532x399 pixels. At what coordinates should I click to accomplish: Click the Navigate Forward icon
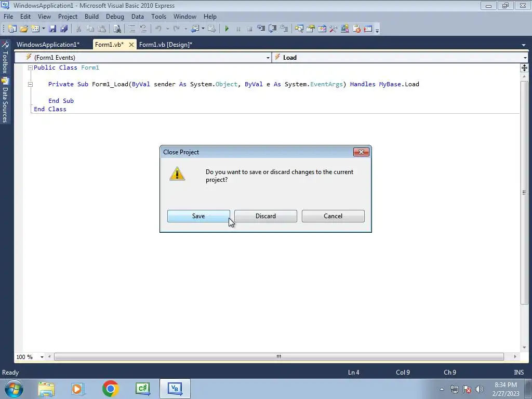tap(212, 29)
